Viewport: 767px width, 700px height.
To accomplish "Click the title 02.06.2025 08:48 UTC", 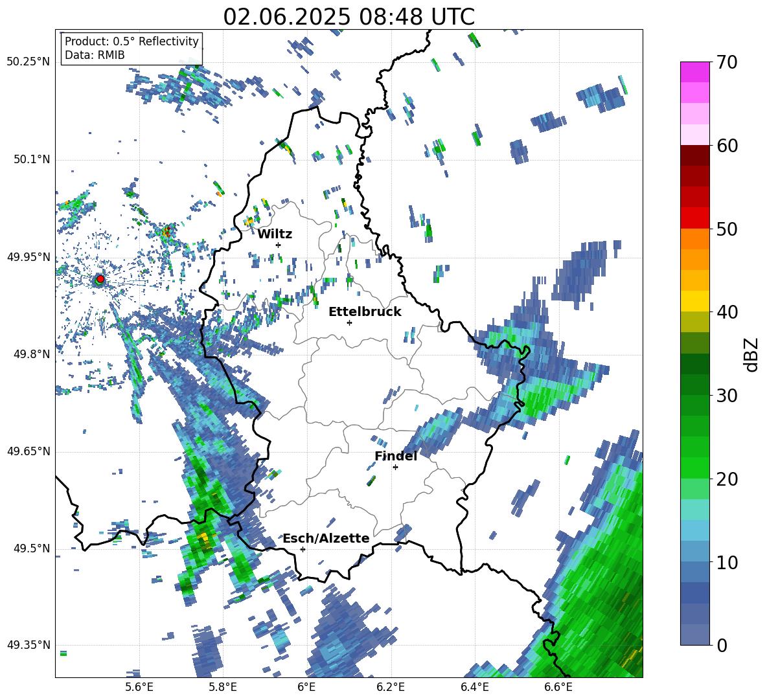I will pos(349,17).
